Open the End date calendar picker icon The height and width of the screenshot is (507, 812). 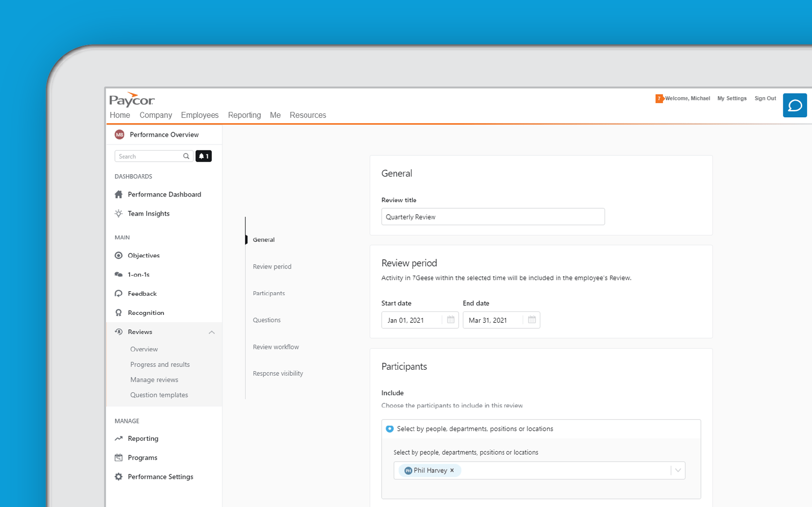tap(532, 320)
